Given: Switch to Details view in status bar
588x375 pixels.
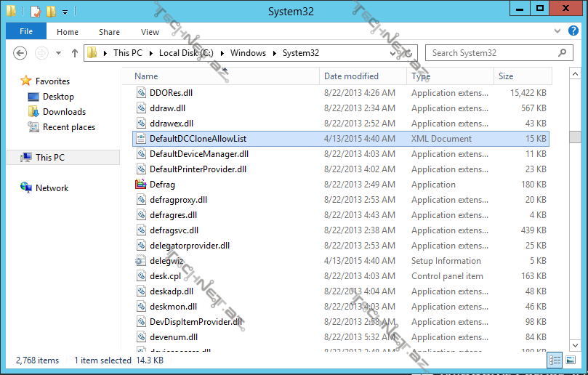Looking at the screenshot, I should tap(555, 360).
